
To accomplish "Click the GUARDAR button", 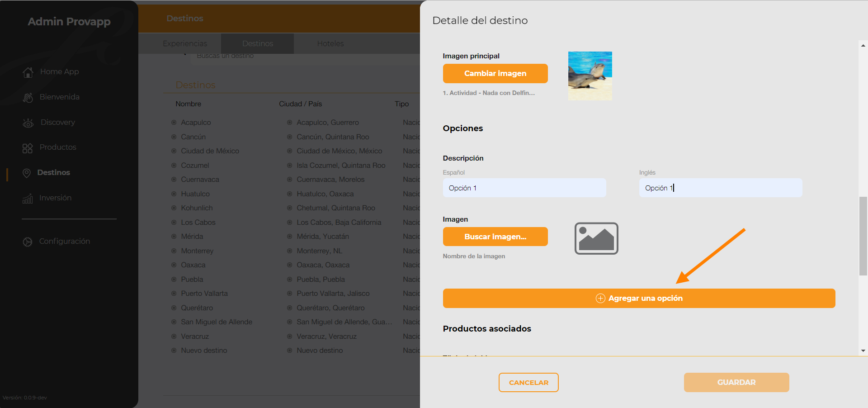I will (736, 382).
